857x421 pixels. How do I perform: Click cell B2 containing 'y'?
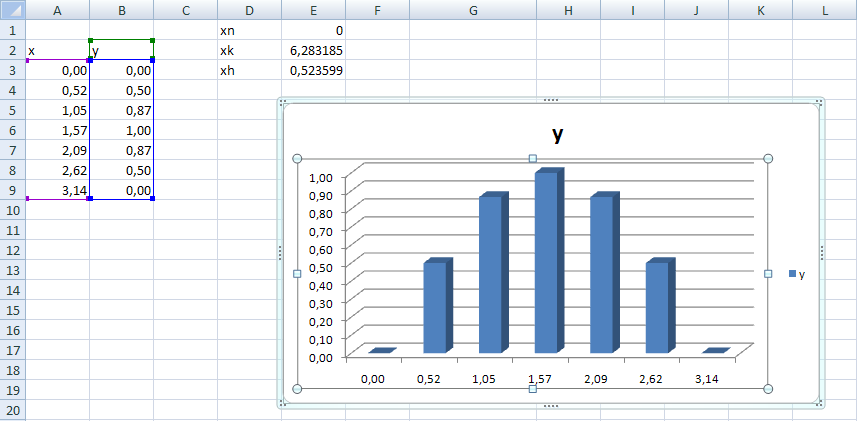coord(121,50)
